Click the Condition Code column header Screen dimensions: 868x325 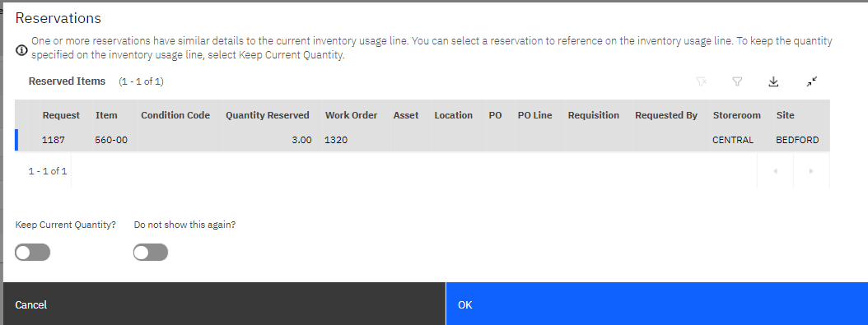click(x=175, y=115)
